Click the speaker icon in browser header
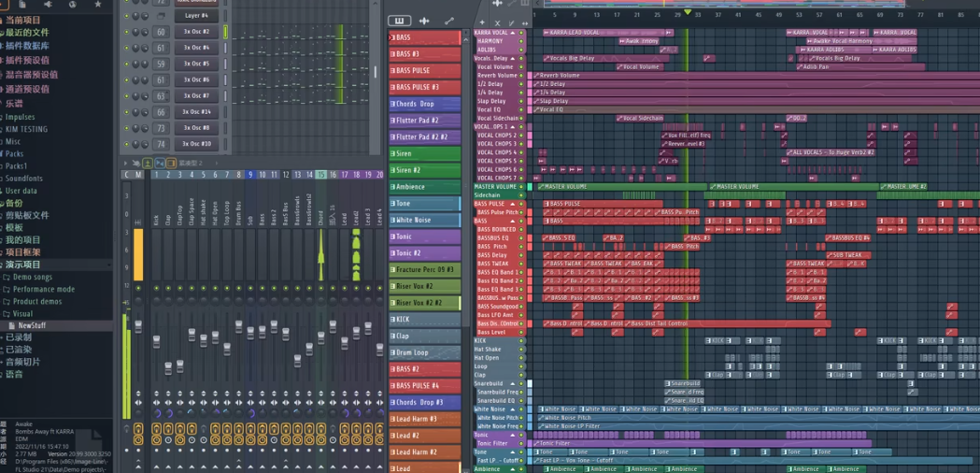The width and height of the screenshot is (980, 473). (48, 5)
